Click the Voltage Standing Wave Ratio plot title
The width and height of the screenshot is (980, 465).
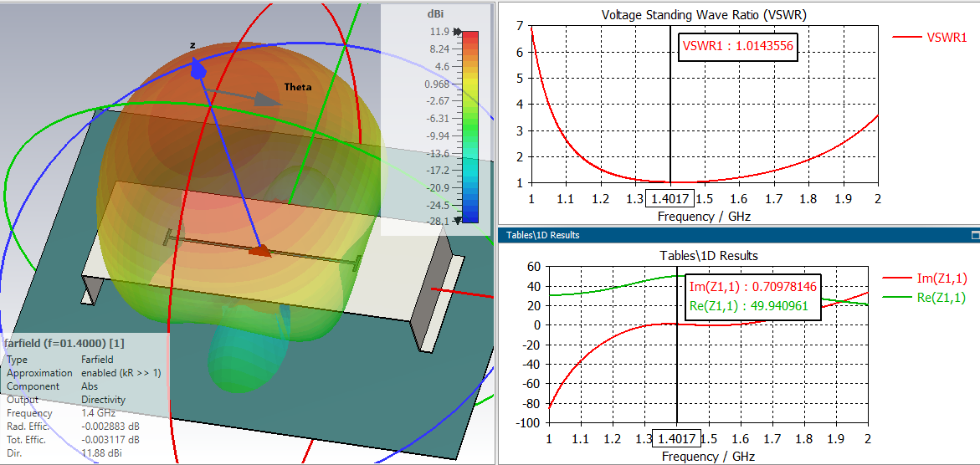click(704, 14)
